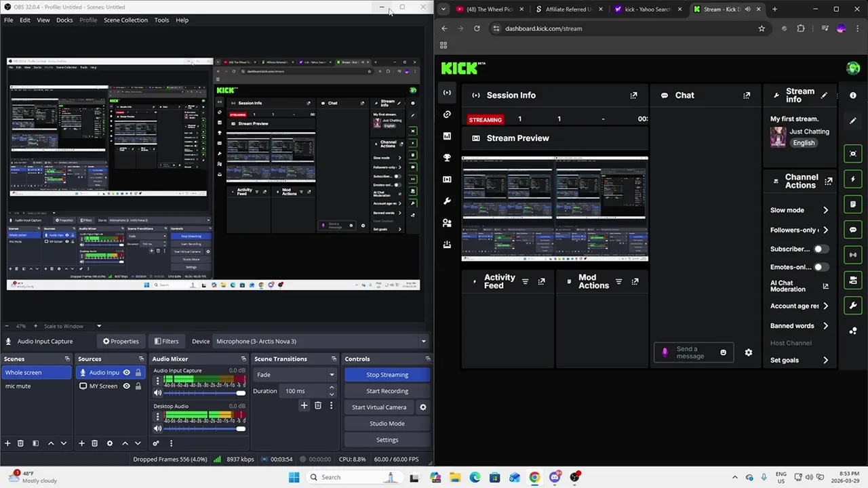This screenshot has height=488, width=868.
Task: Open the microphone Device dropdown
Action: (x=321, y=341)
